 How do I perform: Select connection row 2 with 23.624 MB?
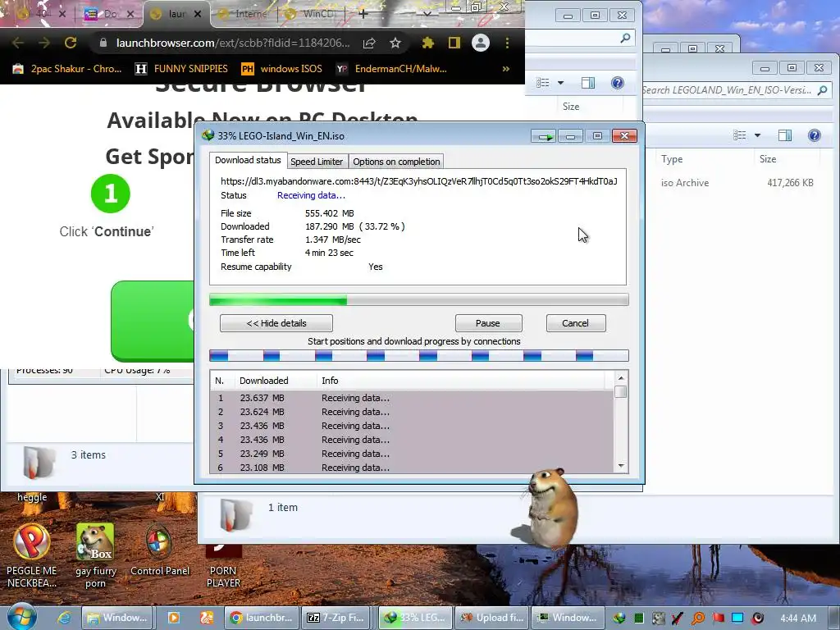click(412, 412)
